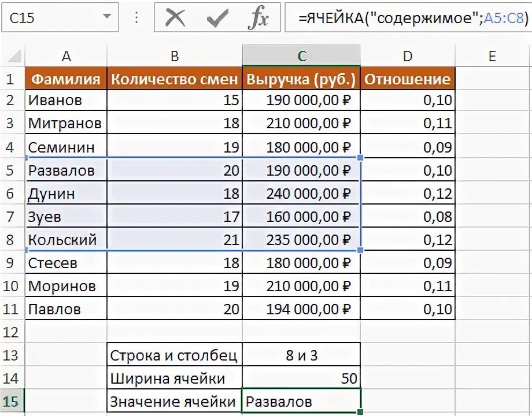Select row 1 via its row number

click(10, 78)
